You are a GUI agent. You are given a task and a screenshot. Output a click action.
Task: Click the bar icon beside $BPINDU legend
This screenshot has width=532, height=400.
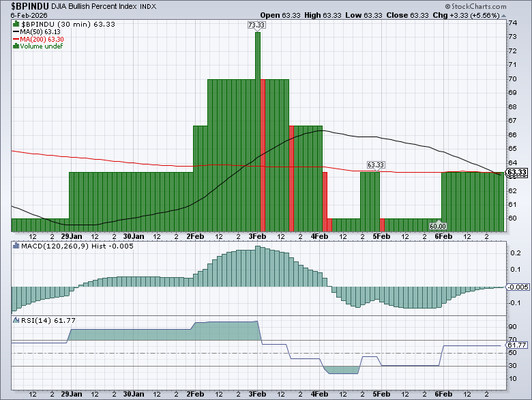coord(16,24)
